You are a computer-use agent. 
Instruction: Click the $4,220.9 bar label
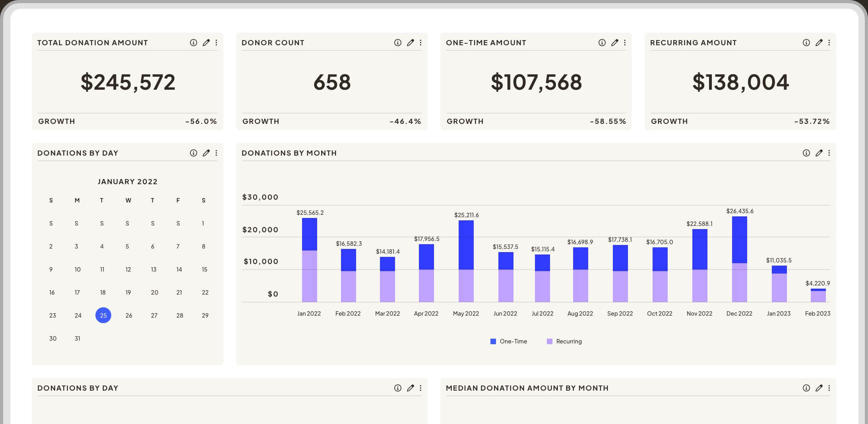pyautogui.click(x=818, y=283)
